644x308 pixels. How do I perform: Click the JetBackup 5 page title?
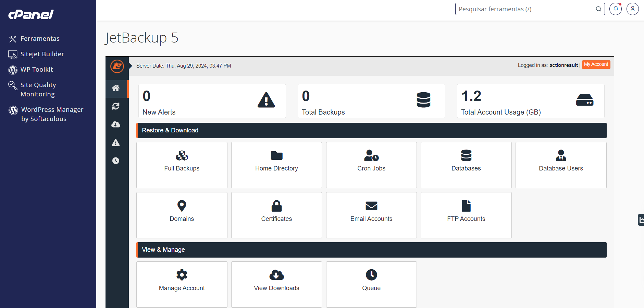point(141,38)
